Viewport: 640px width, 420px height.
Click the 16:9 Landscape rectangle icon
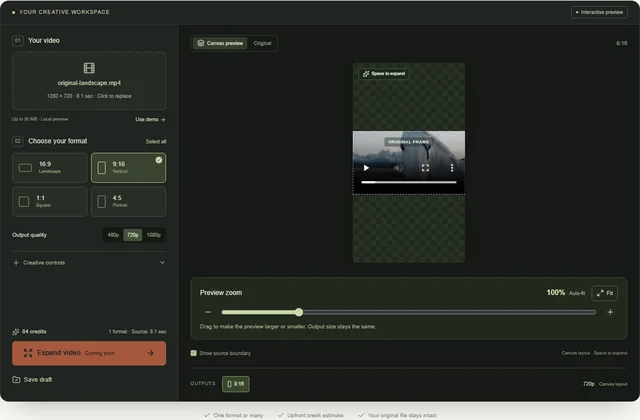tap(25, 168)
